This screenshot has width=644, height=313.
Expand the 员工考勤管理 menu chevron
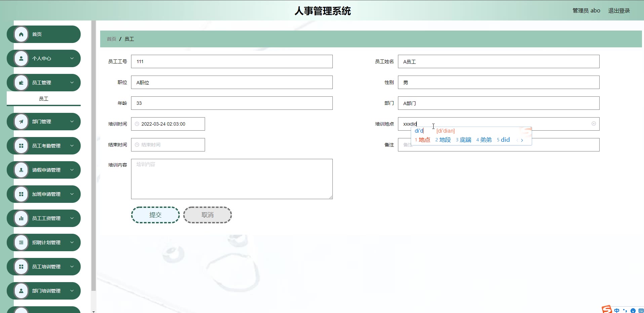click(x=72, y=146)
